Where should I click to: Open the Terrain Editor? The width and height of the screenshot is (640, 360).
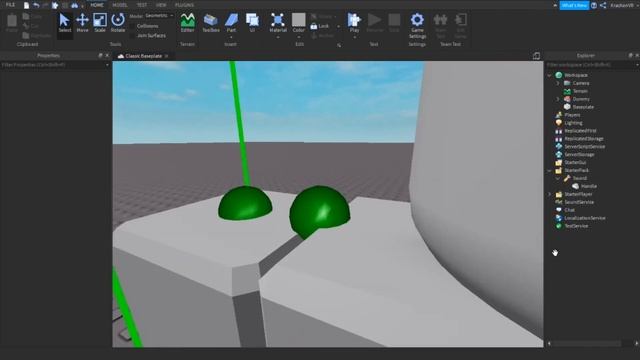[187, 23]
